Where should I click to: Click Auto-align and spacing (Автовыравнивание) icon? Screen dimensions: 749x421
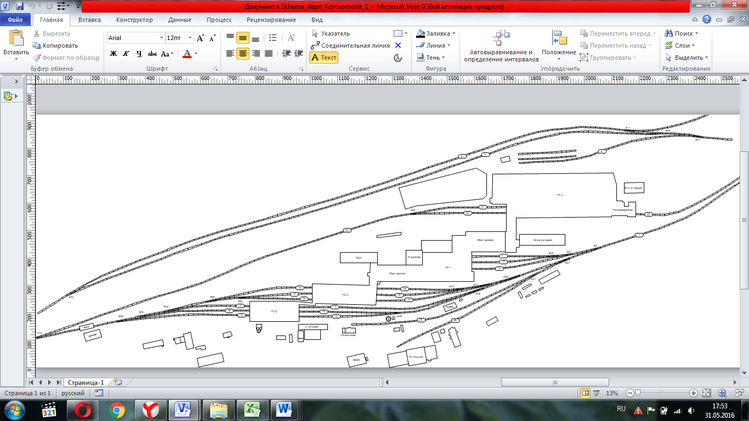(x=503, y=40)
